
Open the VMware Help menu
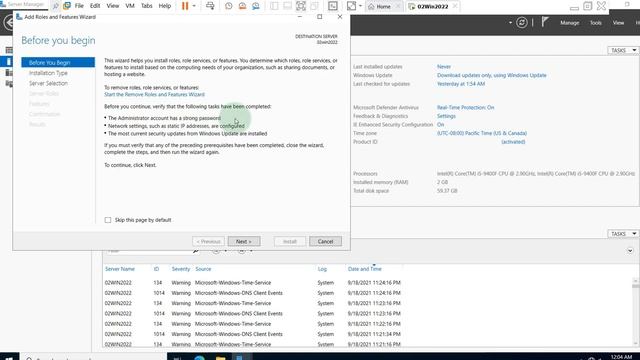coord(164,6)
